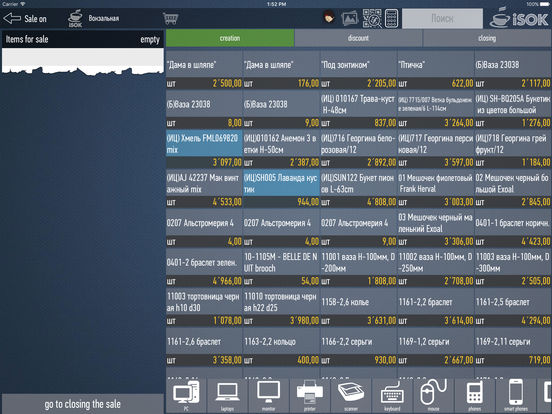552x414 pixels.
Task: Switch to the discount tab
Action: (358, 38)
